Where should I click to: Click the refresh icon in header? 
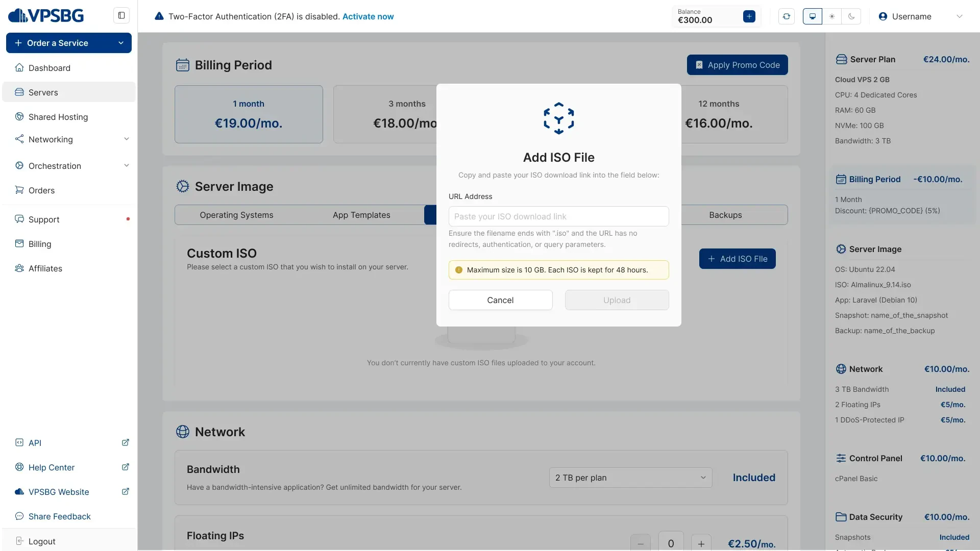point(787,16)
